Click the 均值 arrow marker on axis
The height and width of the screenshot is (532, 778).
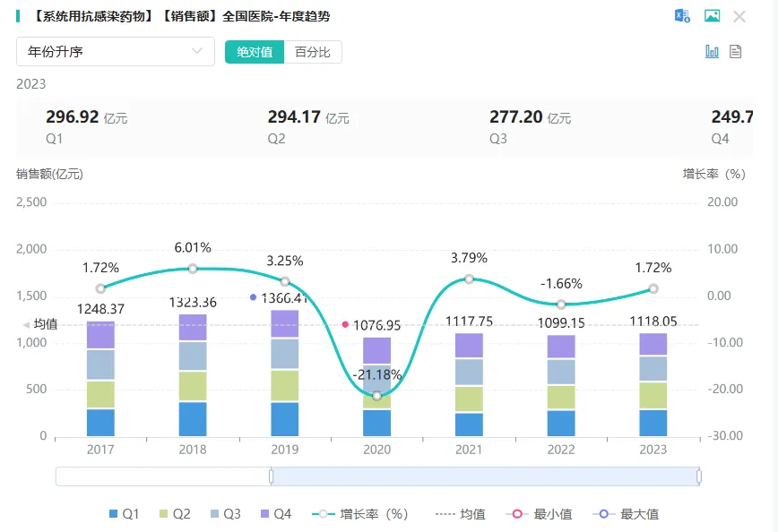point(26,325)
